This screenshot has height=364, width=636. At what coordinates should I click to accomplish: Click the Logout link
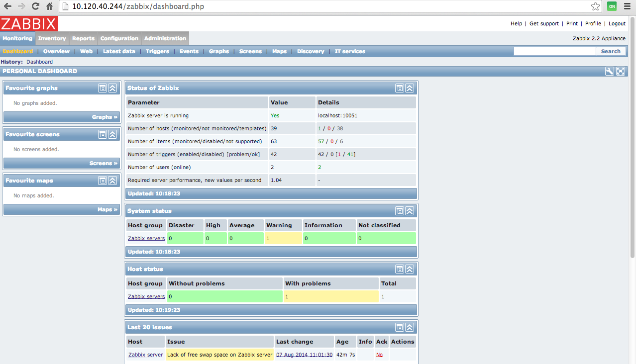617,23
